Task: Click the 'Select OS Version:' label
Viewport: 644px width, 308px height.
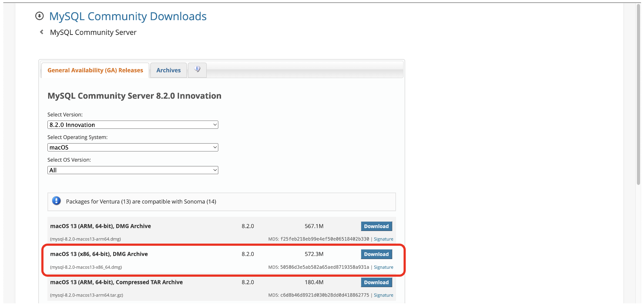Action: [x=69, y=160]
